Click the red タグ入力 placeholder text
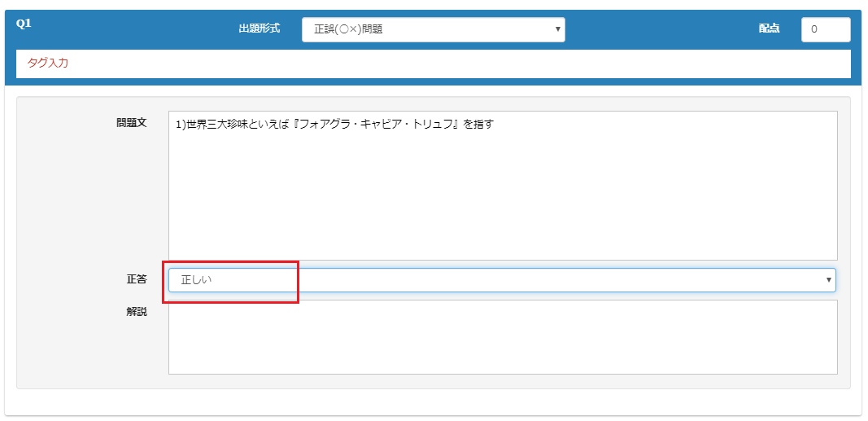This screenshot has height=421, width=868. tap(48, 64)
